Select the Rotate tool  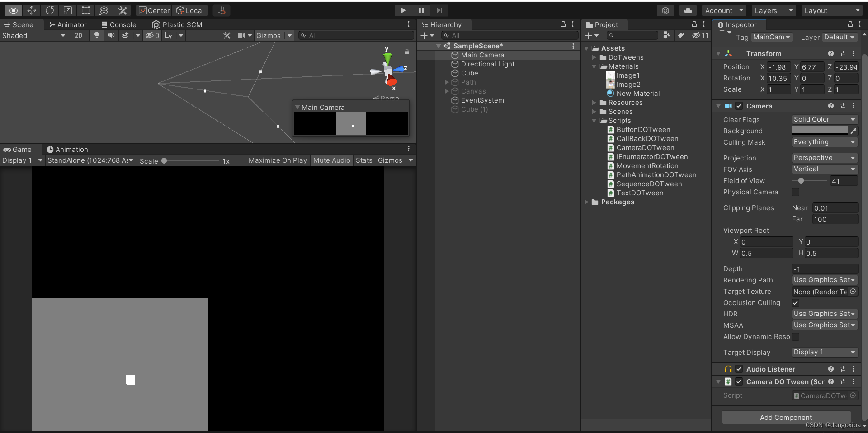click(50, 10)
